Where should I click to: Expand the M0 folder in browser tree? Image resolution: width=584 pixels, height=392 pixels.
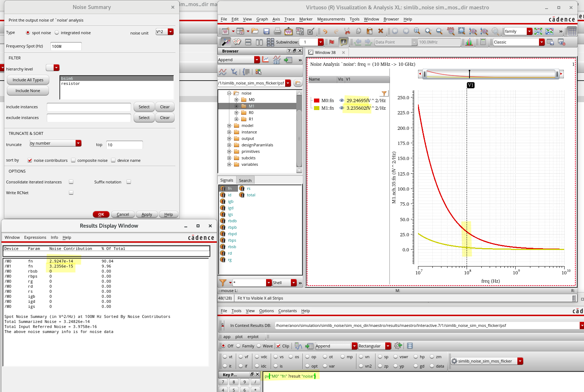(x=236, y=100)
